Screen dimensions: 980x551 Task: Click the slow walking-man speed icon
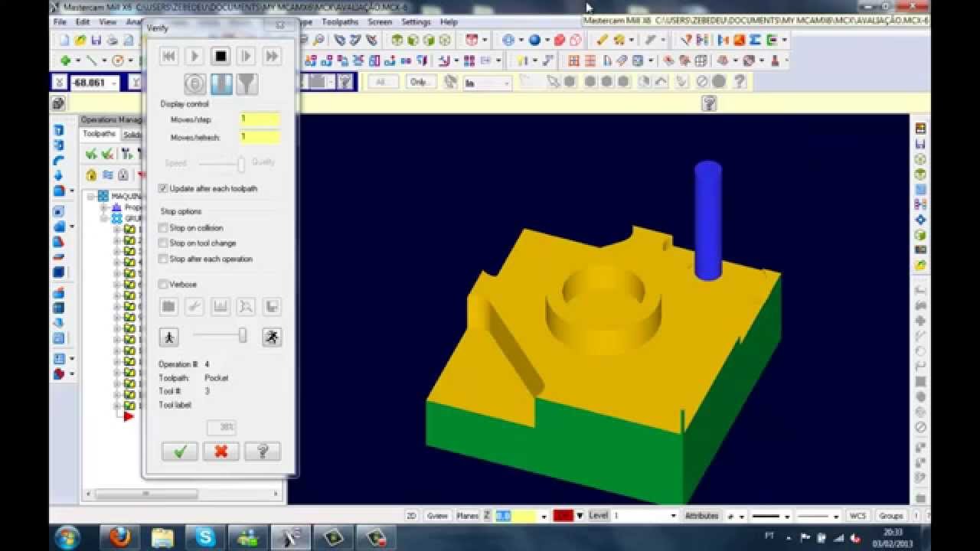coord(169,337)
